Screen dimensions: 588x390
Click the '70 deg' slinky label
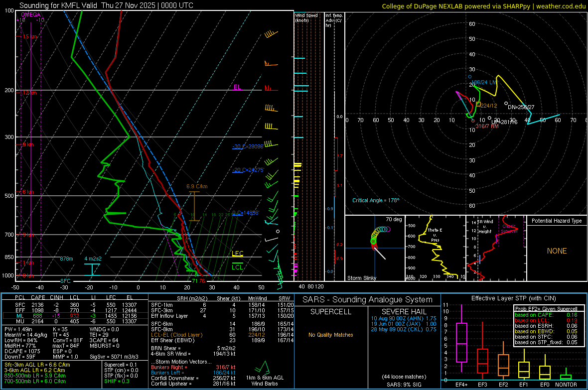394,219
